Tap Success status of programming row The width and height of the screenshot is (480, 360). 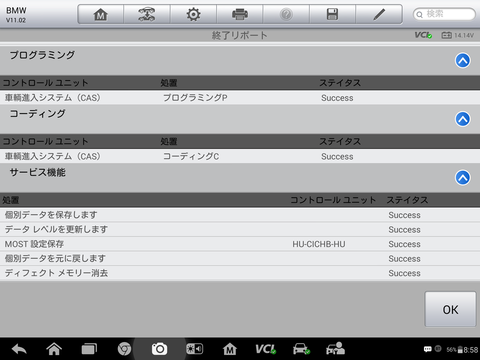[x=337, y=98]
